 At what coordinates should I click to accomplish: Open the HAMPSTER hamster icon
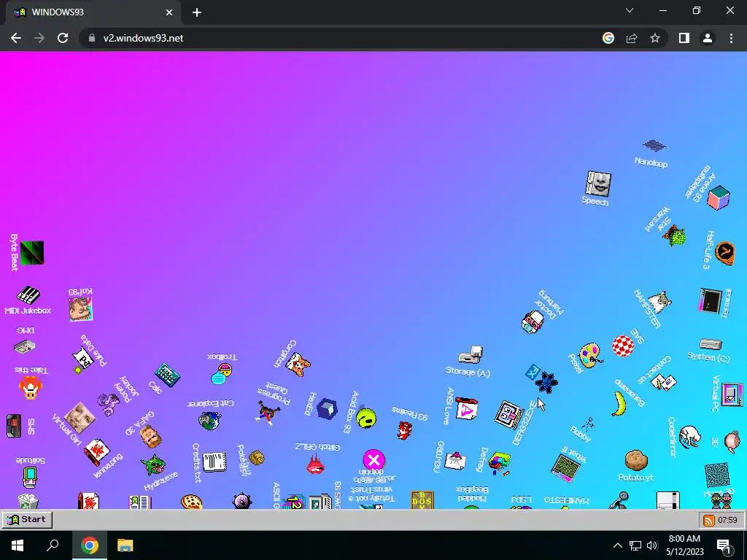pos(661,301)
